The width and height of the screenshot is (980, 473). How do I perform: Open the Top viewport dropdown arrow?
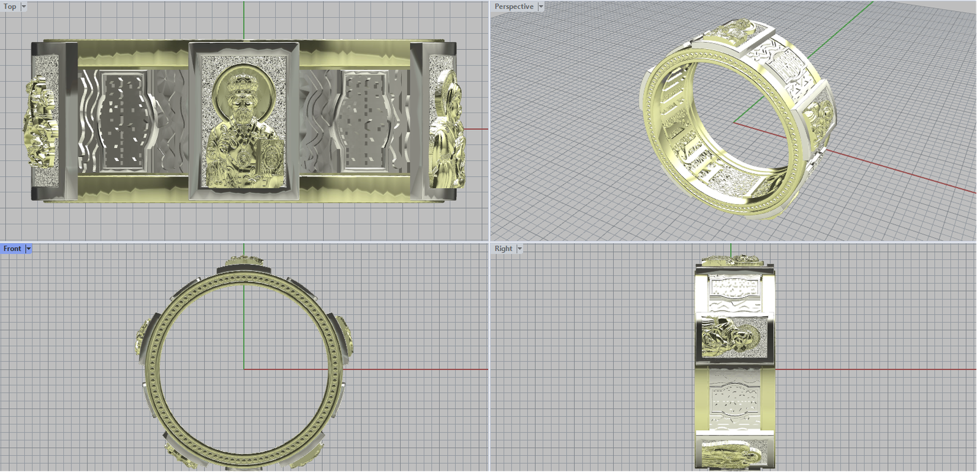24,6
